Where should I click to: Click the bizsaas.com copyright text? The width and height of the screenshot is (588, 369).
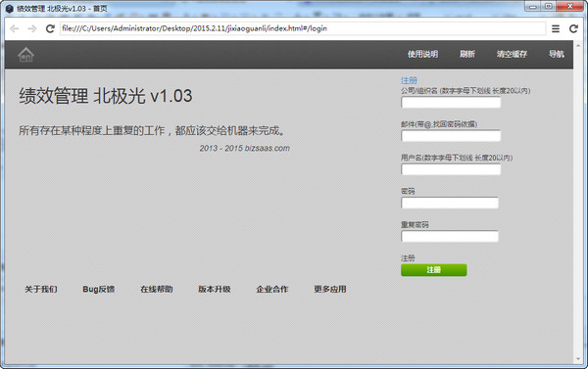click(x=244, y=148)
